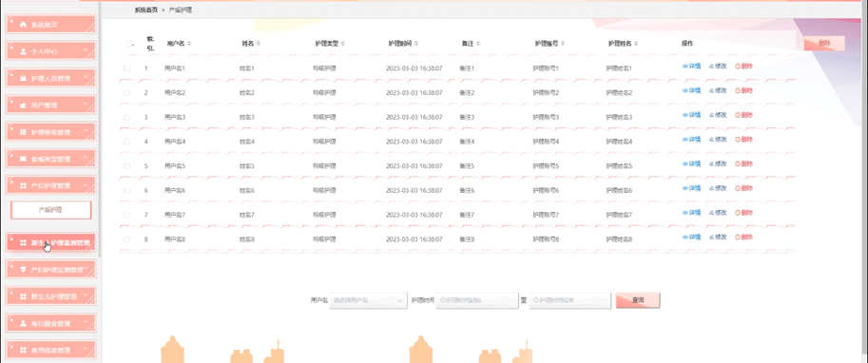
Task: Check the box for row 用户名4
Action: (126, 142)
